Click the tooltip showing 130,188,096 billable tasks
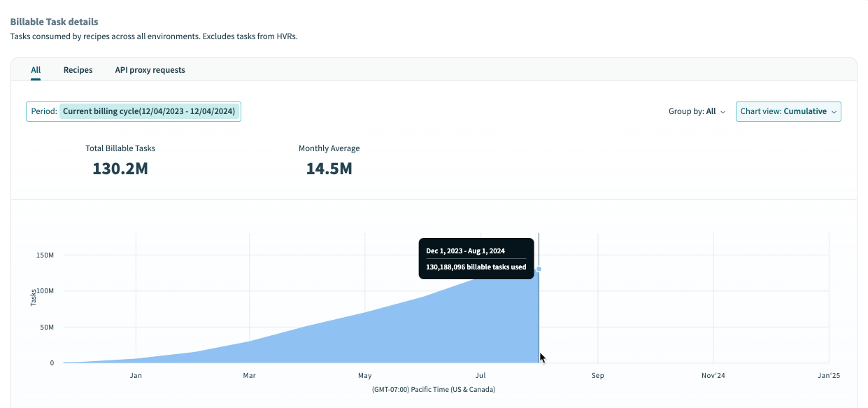This screenshot has width=868, height=408. point(476,258)
